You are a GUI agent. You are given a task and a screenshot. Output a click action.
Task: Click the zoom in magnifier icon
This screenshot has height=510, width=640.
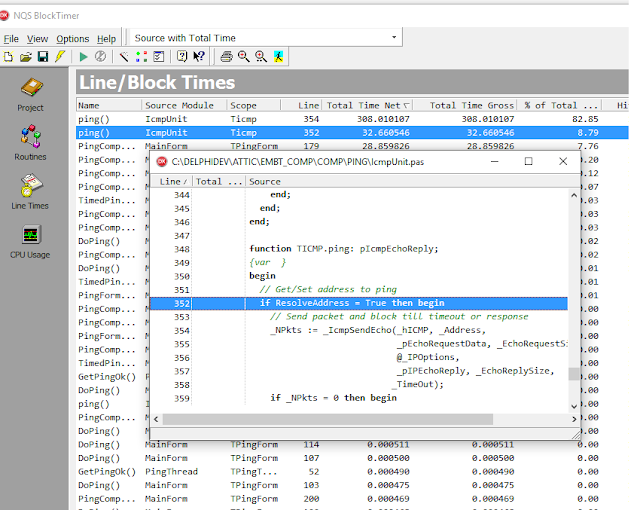[x=261, y=56]
